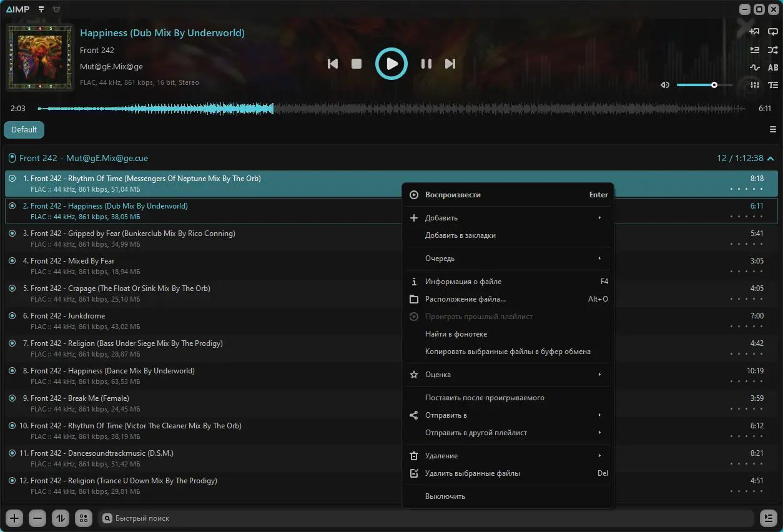Stop playback with the square button

357,64
